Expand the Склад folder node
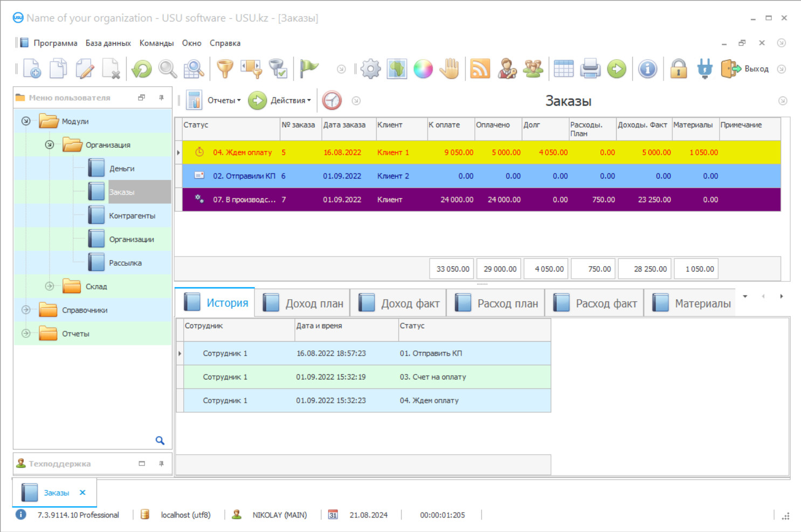The width and height of the screenshot is (801, 532). pyautogui.click(x=50, y=286)
